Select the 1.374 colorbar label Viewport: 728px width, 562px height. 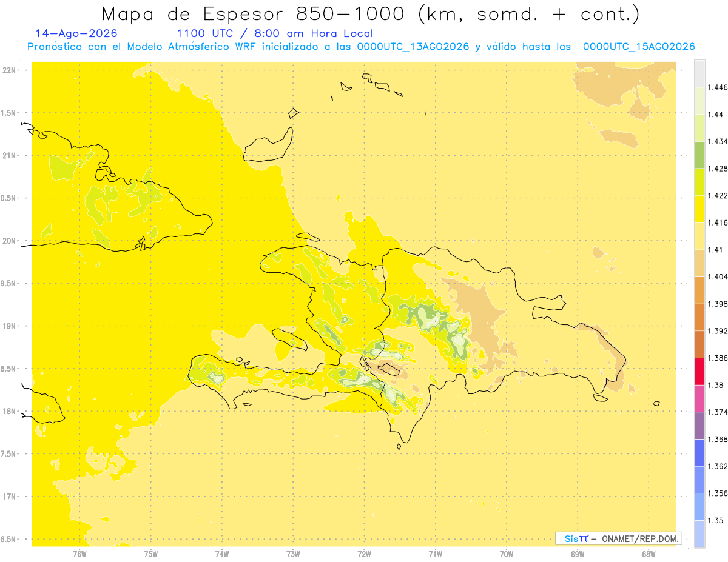click(719, 412)
